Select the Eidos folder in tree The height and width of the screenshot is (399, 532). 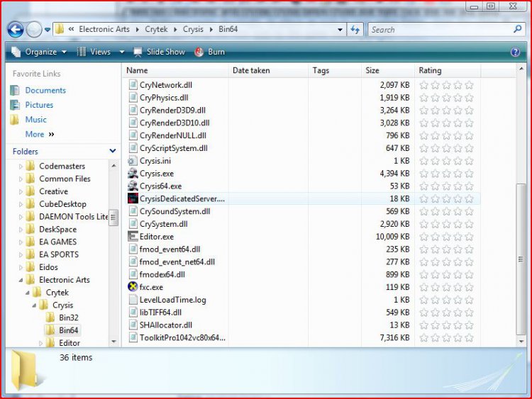tap(48, 267)
